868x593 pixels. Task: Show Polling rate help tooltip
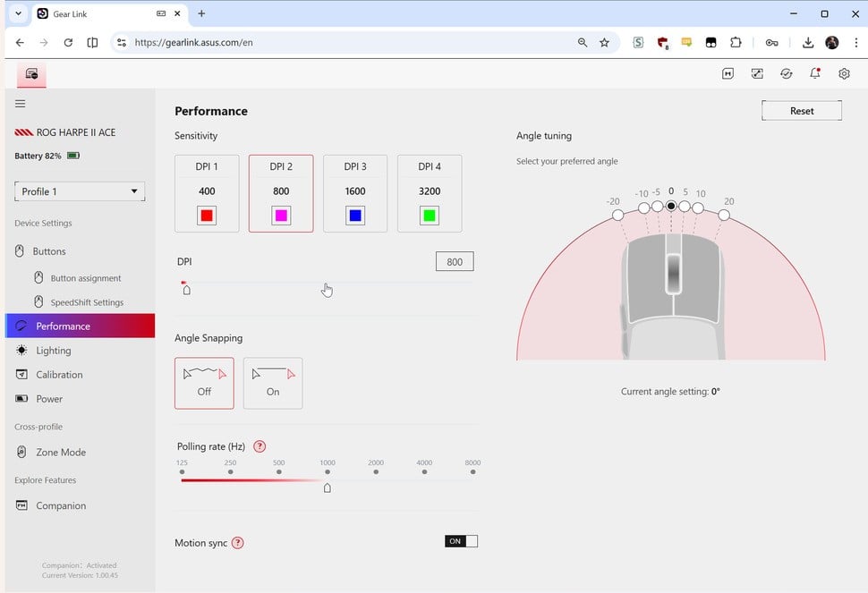tap(260, 446)
